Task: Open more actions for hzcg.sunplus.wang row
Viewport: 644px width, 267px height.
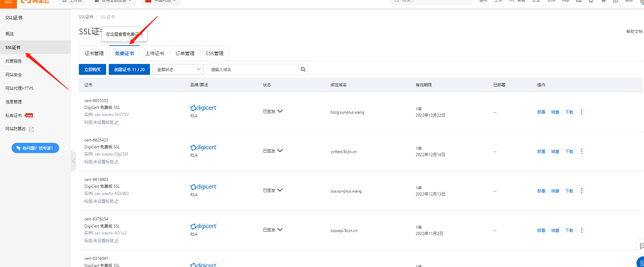Action: click(582, 112)
